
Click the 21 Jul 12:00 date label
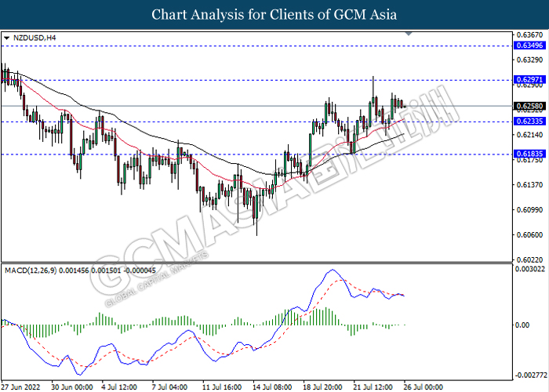click(x=373, y=387)
